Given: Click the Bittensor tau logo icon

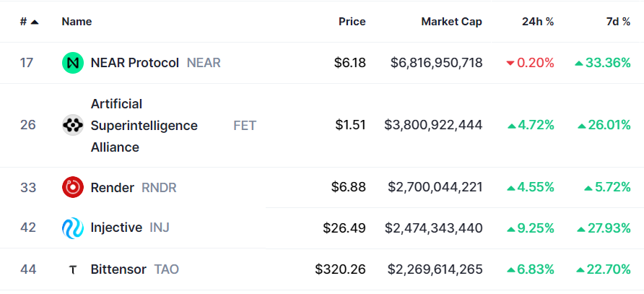Looking at the screenshot, I should (73, 269).
